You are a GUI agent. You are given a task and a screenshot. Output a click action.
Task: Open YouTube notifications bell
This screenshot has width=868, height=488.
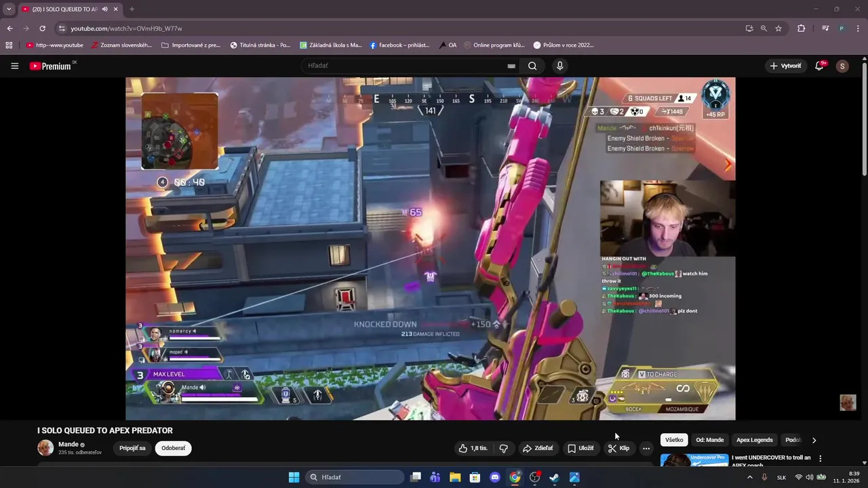point(819,66)
